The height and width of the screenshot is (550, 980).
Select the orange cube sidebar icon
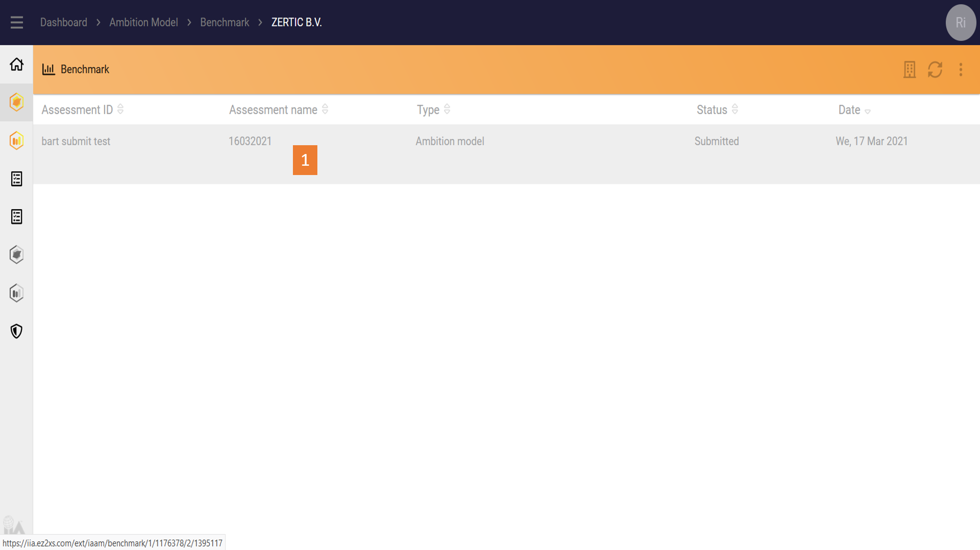pyautogui.click(x=17, y=102)
